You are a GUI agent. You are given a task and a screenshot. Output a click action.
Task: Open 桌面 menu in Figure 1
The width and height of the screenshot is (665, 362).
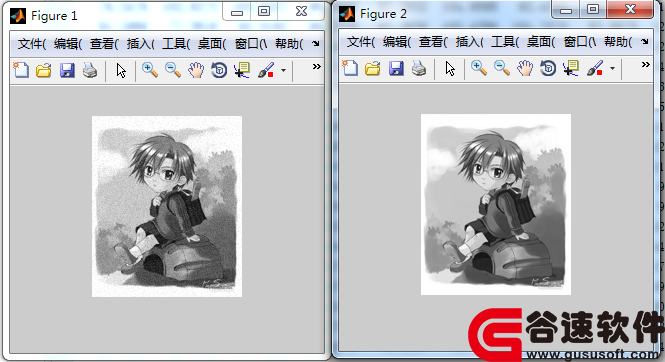tap(212, 43)
